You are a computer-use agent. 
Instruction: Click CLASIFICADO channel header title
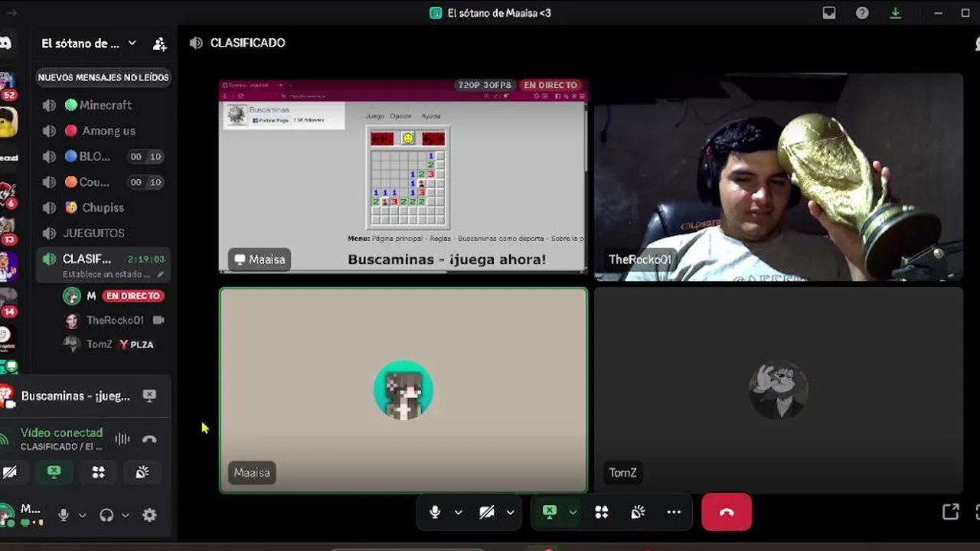point(247,43)
